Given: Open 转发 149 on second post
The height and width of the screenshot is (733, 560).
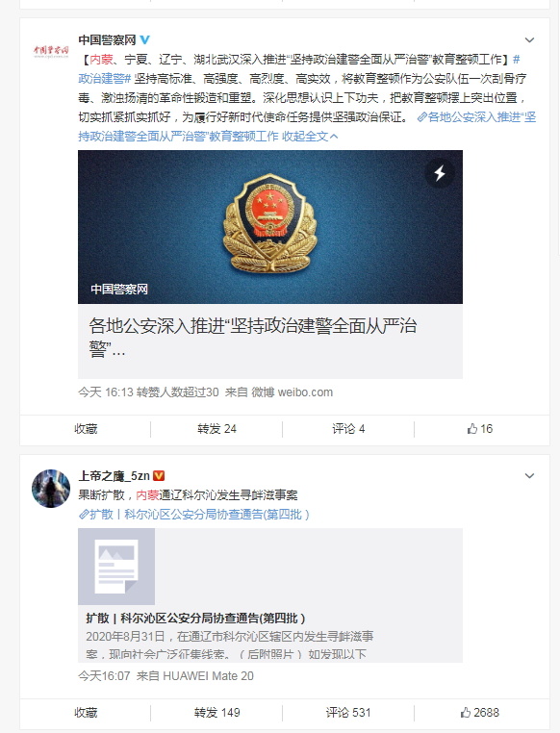Looking at the screenshot, I should pyautogui.click(x=216, y=713).
